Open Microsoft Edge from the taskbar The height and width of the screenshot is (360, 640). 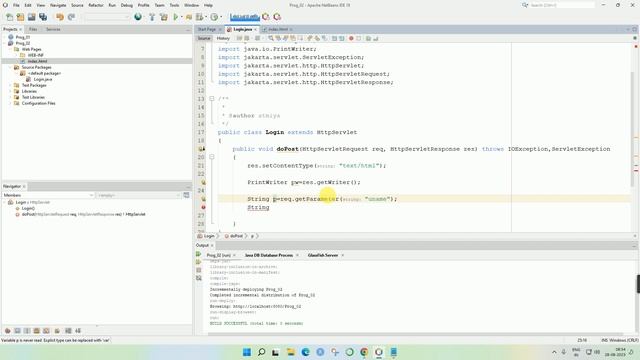(x=305, y=352)
